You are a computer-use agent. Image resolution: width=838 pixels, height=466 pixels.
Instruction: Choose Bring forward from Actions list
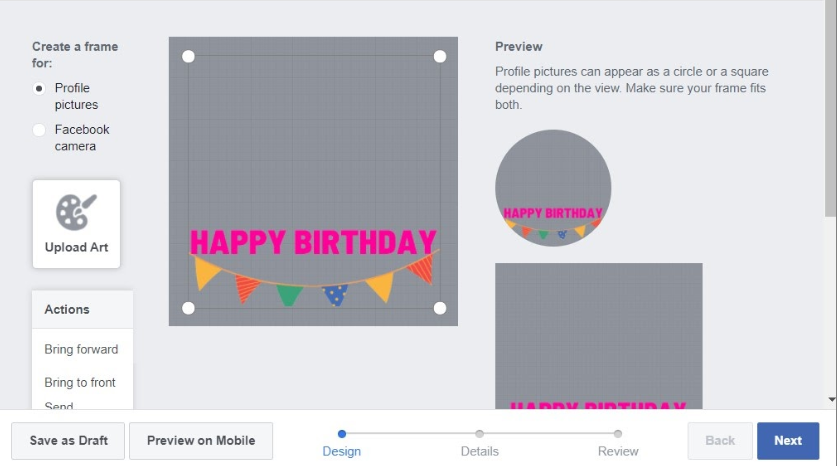pos(81,349)
